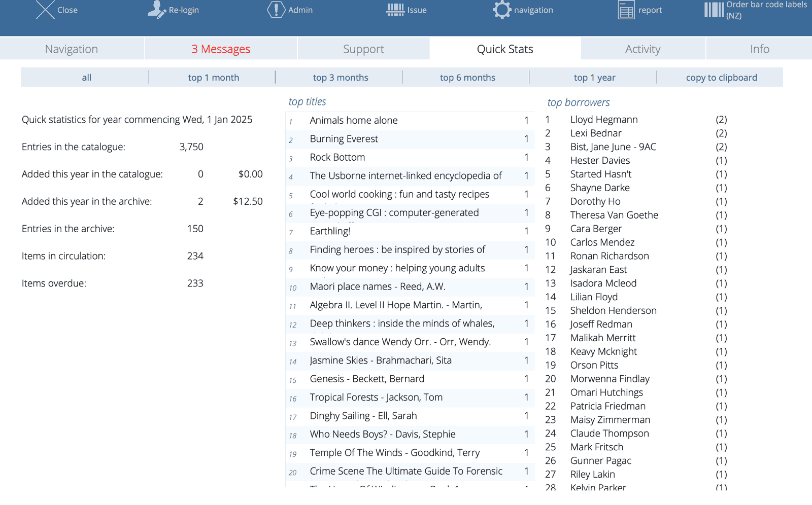This screenshot has width=812, height=505.
Task: Click the Order bar code labels icon
Action: 714,10
